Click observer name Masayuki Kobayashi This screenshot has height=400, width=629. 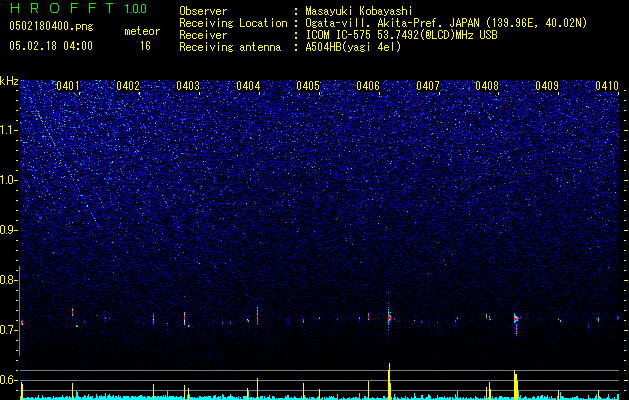(x=359, y=11)
